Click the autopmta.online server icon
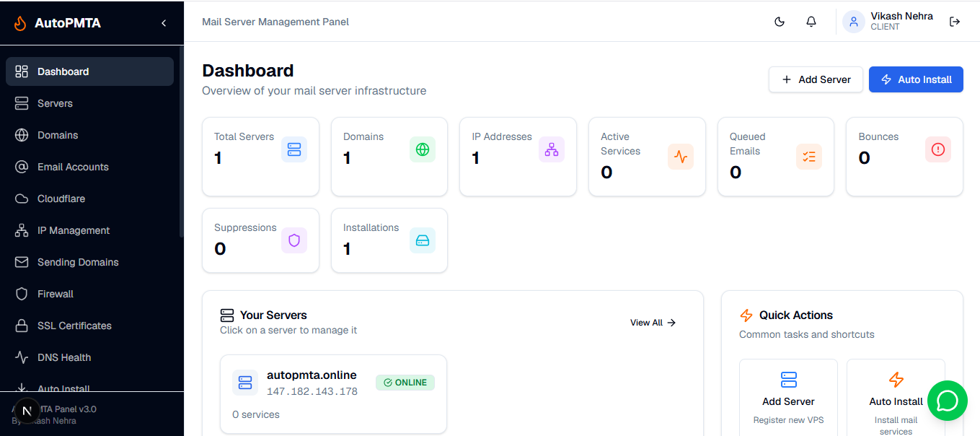Image resolution: width=980 pixels, height=436 pixels. pyautogui.click(x=245, y=383)
